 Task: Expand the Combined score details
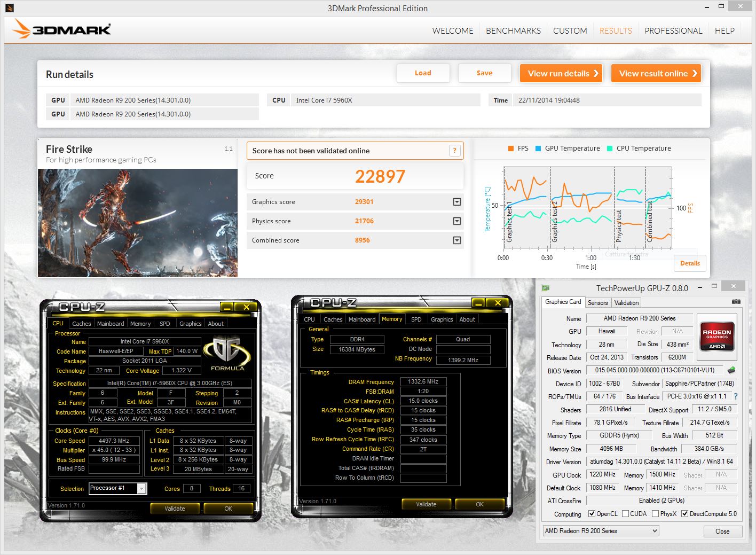tap(457, 240)
